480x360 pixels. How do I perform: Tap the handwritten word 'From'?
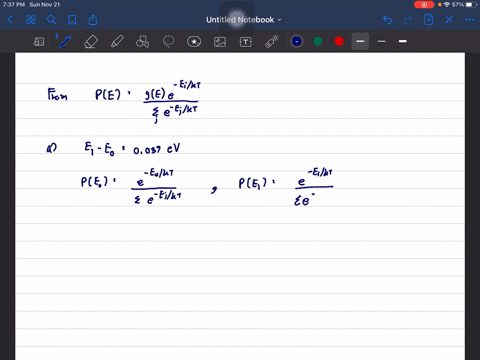pyautogui.click(x=57, y=94)
